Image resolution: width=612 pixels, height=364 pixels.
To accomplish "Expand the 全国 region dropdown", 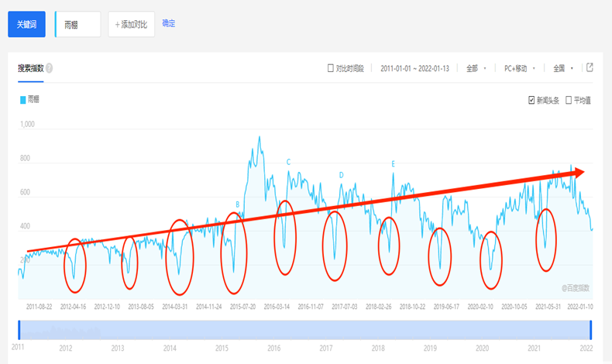I will (563, 68).
